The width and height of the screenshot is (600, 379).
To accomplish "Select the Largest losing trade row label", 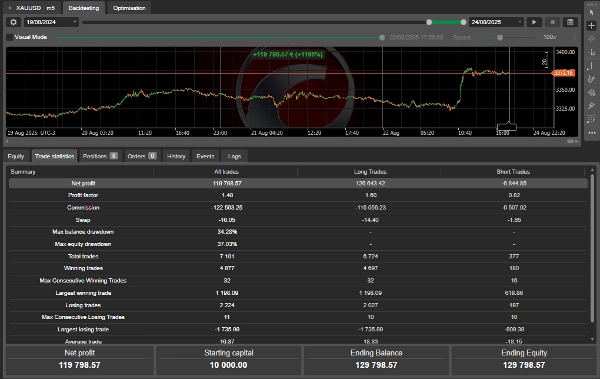I will tap(83, 330).
